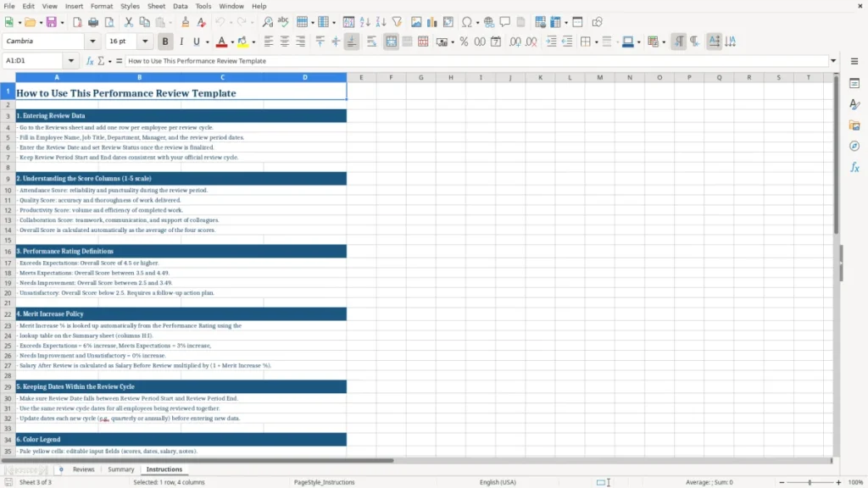Toggle Merge and Center Cells
Image resolution: width=868 pixels, height=488 pixels.
pyautogui.click(x=391, y=42)
